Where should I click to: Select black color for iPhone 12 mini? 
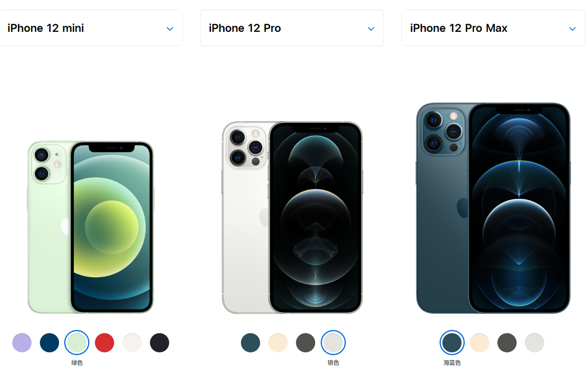(160, 343)
